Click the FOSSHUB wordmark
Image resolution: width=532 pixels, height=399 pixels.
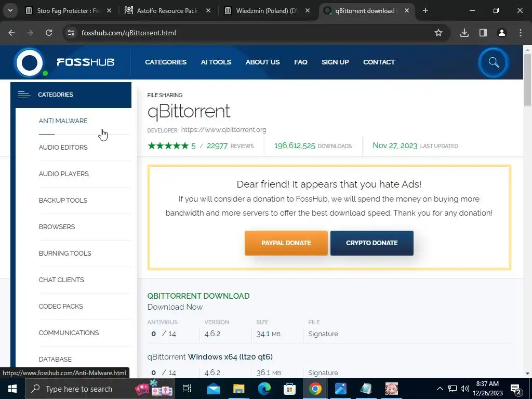(x=86, y=62)
